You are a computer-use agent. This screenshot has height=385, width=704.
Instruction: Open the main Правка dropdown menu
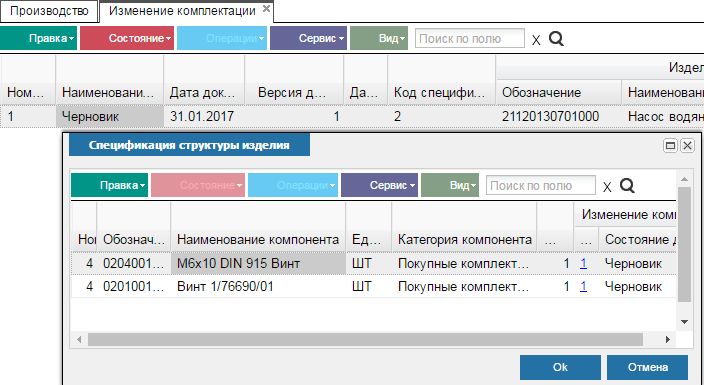point(39,38)
